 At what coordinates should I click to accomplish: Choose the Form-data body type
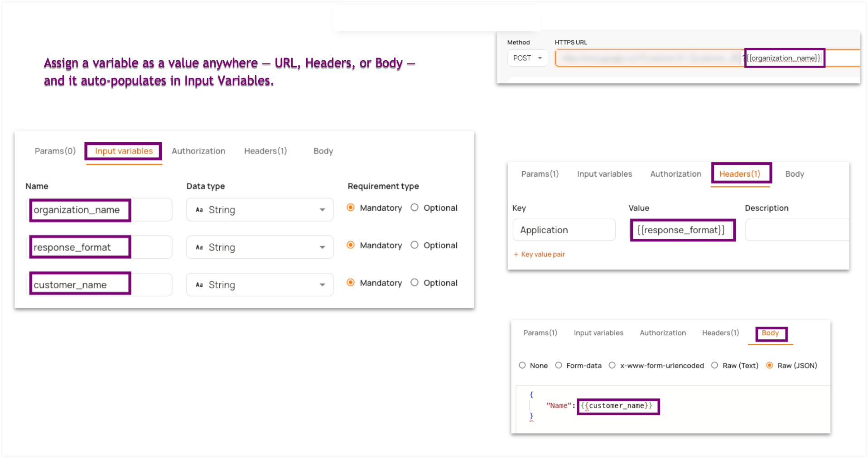pos(559,365)
